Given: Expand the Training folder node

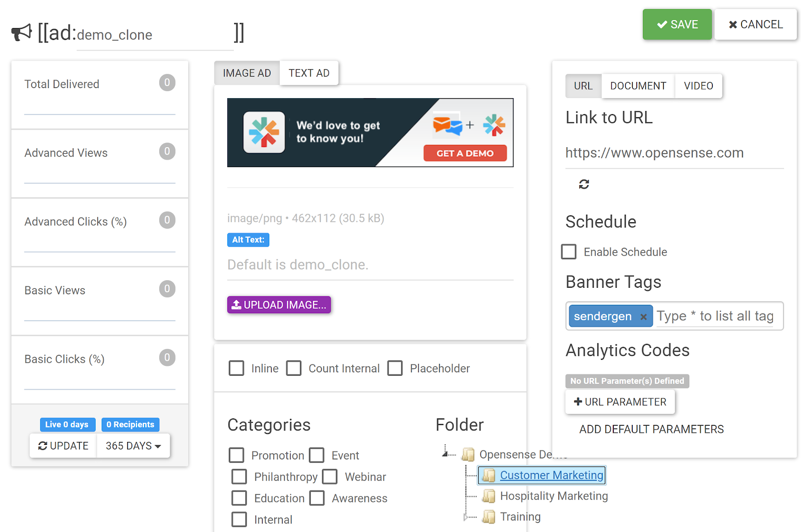Looking at the screenshot, I should click(466, 517).
